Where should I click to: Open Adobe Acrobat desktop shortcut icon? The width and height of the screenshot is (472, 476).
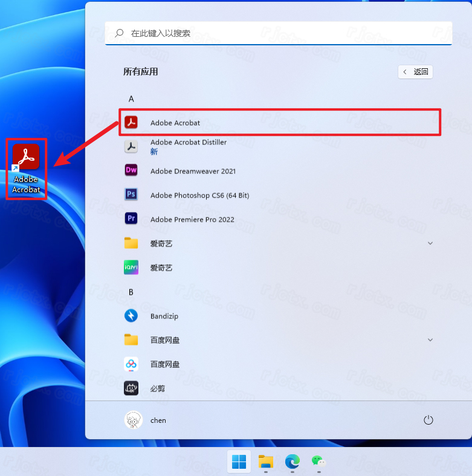coord(26,156)
